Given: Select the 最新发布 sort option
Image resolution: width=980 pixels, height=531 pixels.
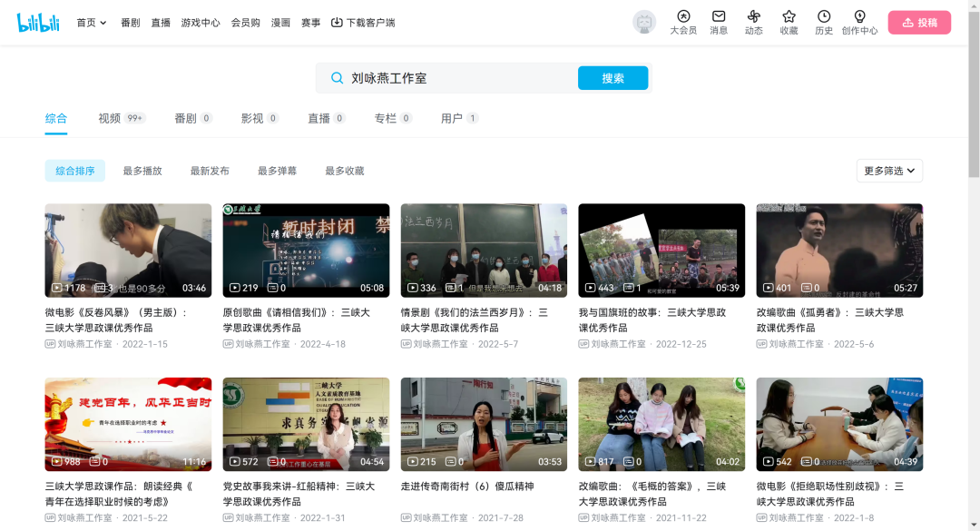Looking at the screenshot, I should (x=210, y=171).
